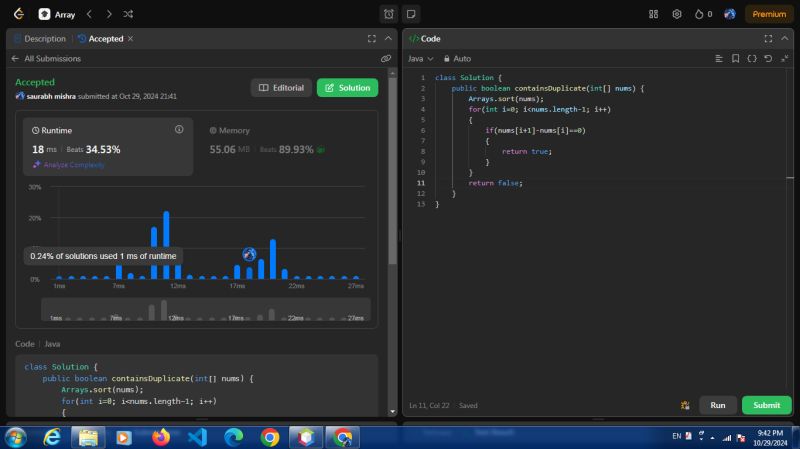Format code icon in editor toolbar
800x449 pixels.
pyautogui.click(x=719, y=59)
